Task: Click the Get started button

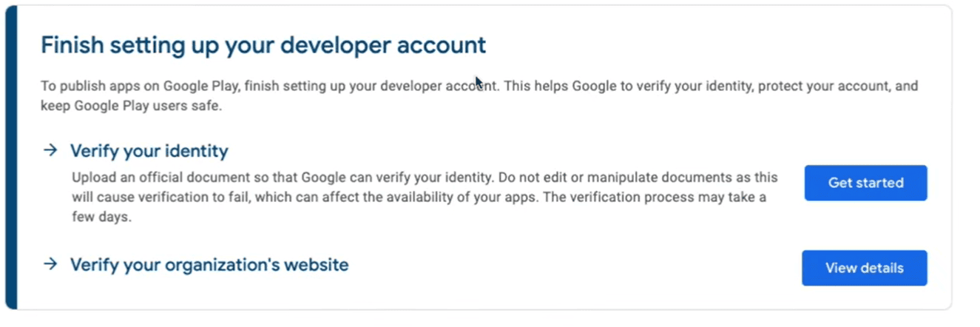Action: pyautogui.click(x=865, y=183)
